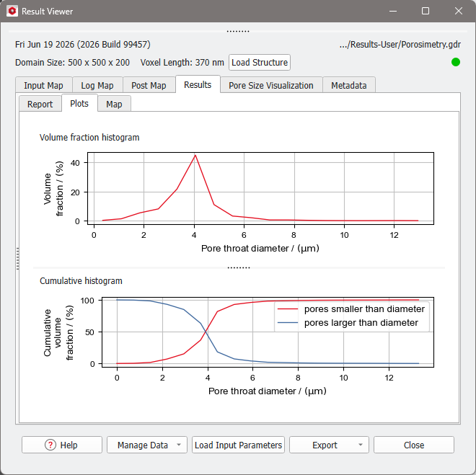
Task: Click the green status indicator dot
Action: (455, 62)
